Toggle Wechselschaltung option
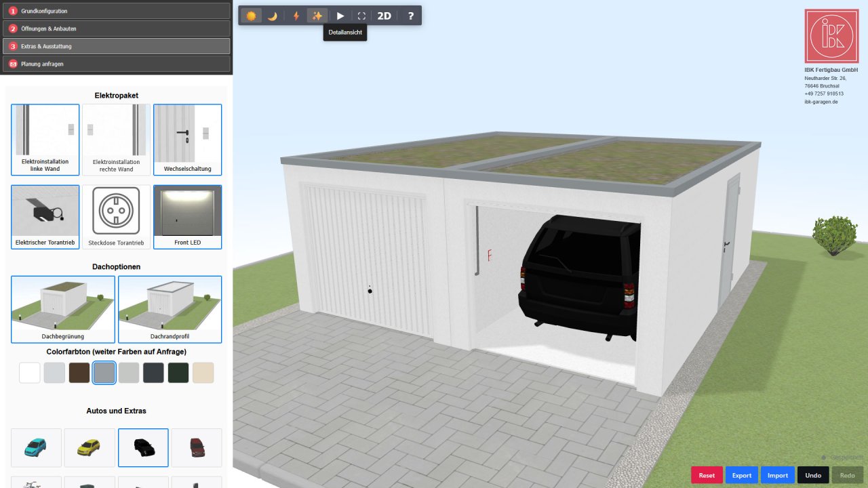 coord(187,140)
